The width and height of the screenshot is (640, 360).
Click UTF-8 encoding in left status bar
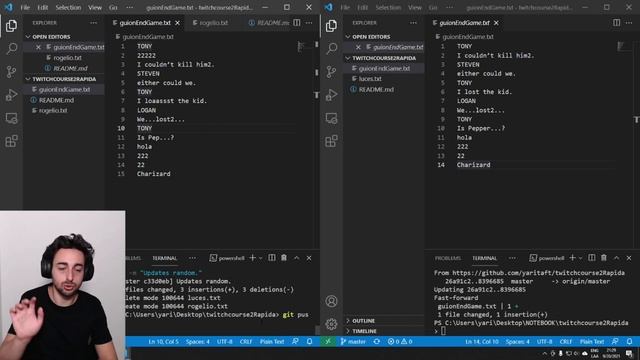[224, 341]
